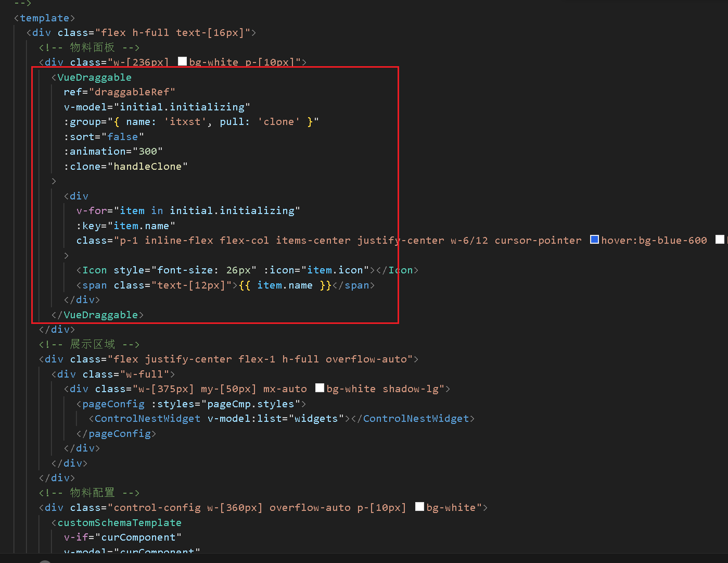Click the v-if="curComponent" attribute

(x=123, y=537)
